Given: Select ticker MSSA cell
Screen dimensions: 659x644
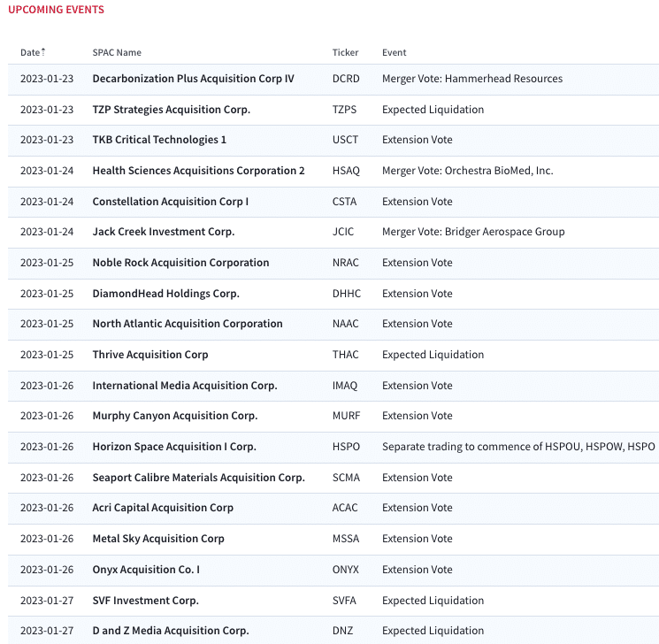Looking at the screenshot, I should pos(346,539).
